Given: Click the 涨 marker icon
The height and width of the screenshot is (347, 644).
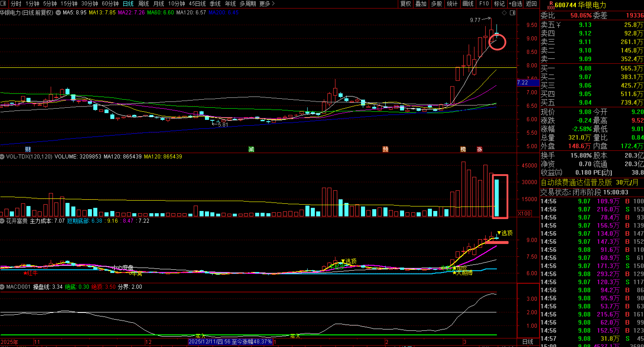Looking at the screenshot, I should point(479,149).
